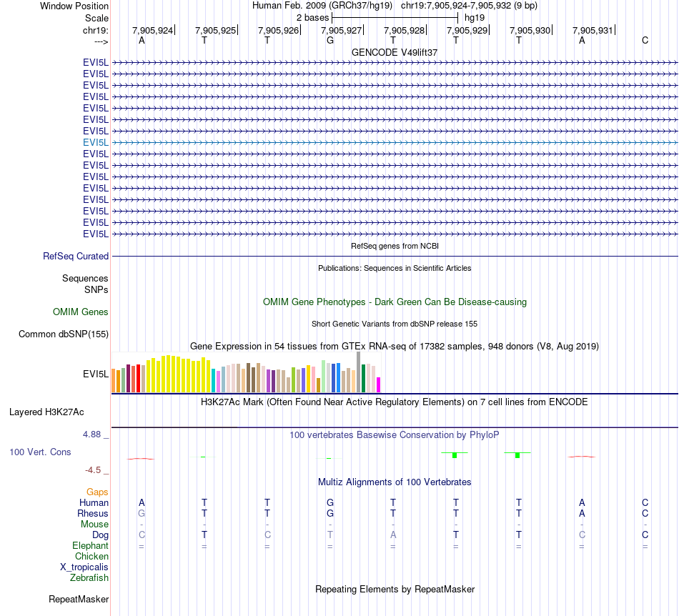The image size is (679, 616).
Task: Click the 4.88 PhyloP upper scale value
Action: [x=91, y=434]
